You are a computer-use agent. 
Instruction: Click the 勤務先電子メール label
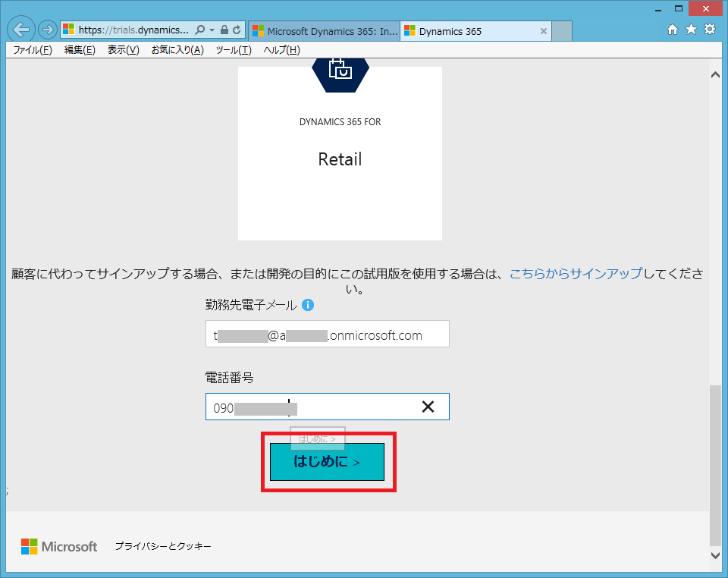click(x=251, y=305)
